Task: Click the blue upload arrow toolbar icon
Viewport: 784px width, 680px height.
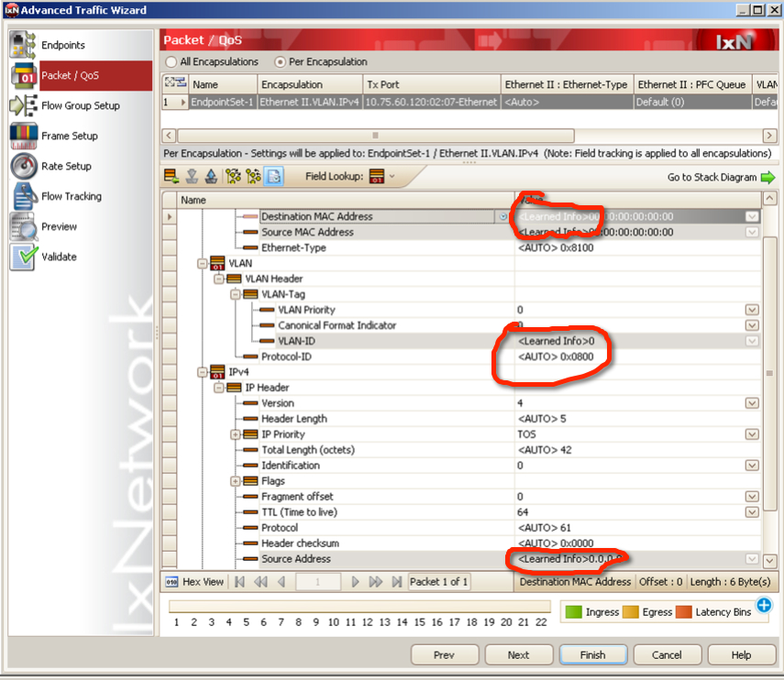Action: tap(212, 176)
